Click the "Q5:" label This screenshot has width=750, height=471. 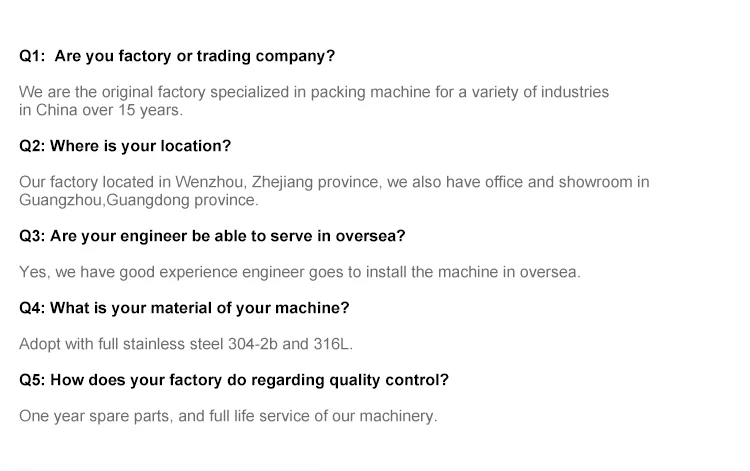[x=33, y=380]
